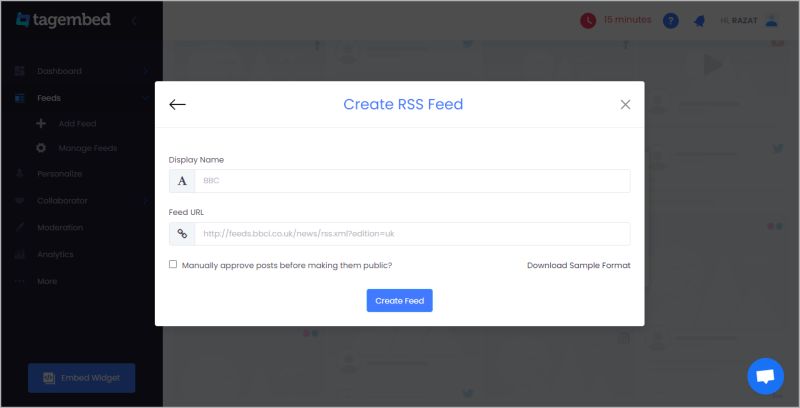Click the Feeds icon in sidebar
The height and width of the screenshot is (408, 800).
coord(19,98)
